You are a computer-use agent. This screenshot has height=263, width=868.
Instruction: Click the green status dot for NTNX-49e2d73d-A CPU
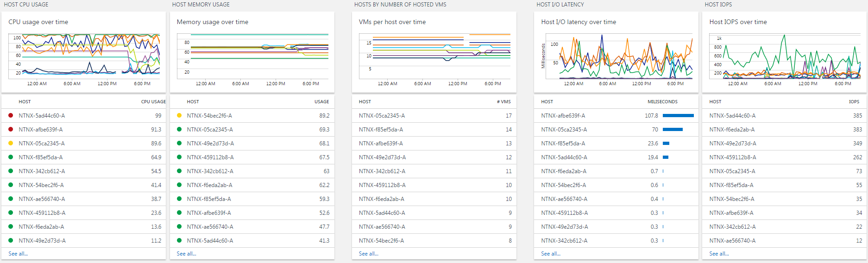point(11,240)
